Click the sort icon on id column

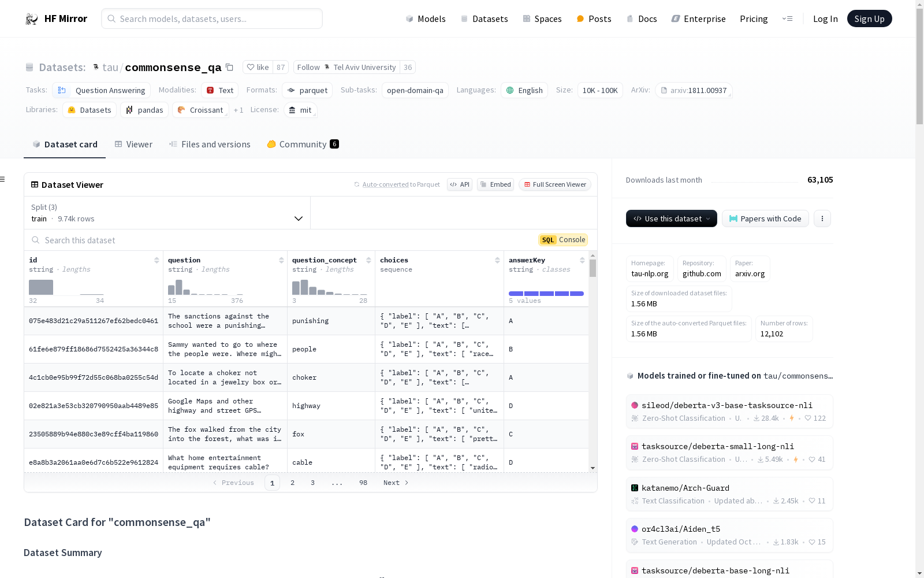click(157, 260)
